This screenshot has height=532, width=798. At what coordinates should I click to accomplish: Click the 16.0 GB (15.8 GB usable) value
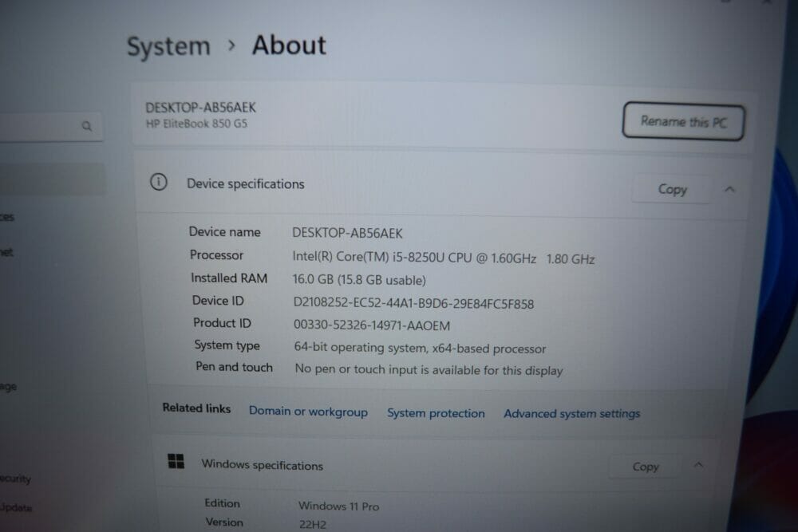pos(359,280)
